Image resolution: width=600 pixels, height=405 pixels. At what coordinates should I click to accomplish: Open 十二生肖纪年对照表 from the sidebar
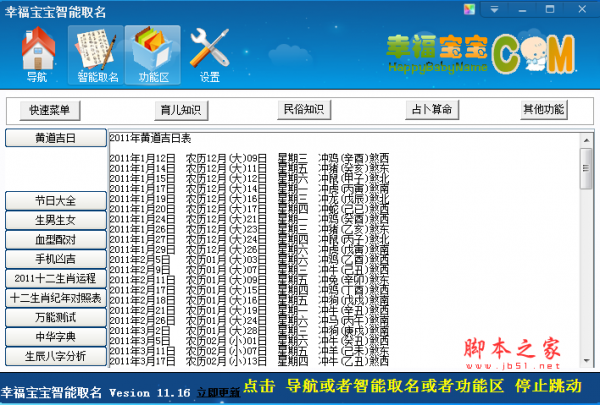click(x=56, y=298)
